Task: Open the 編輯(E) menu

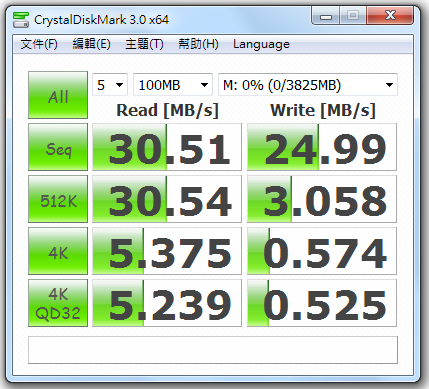Action: click(91, 44)
